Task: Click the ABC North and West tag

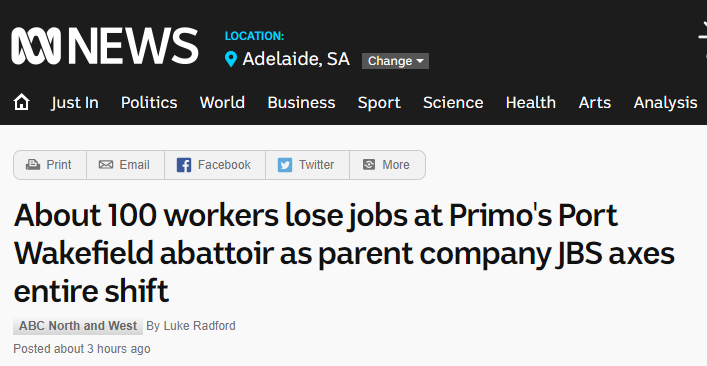Action: (x=78, y=326)
